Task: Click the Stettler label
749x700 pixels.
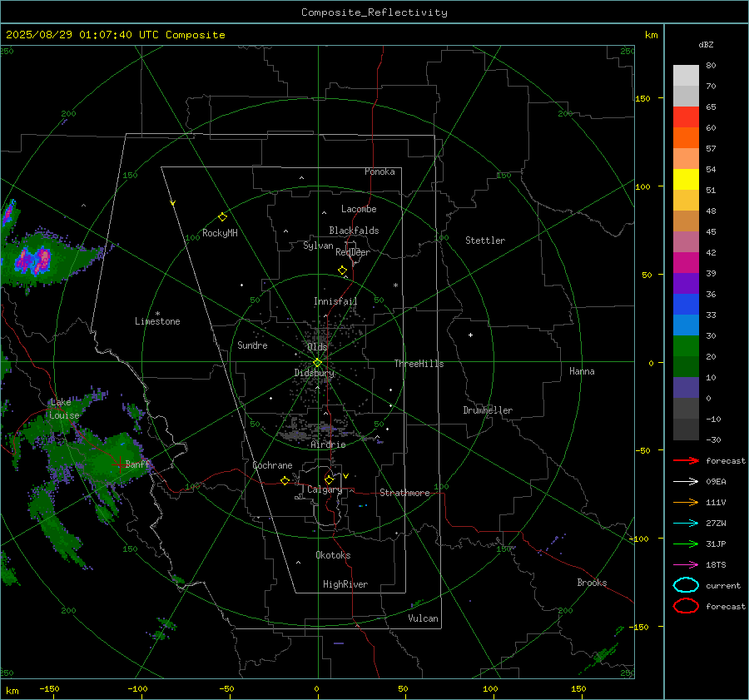Action: click(x=485, y=241)
